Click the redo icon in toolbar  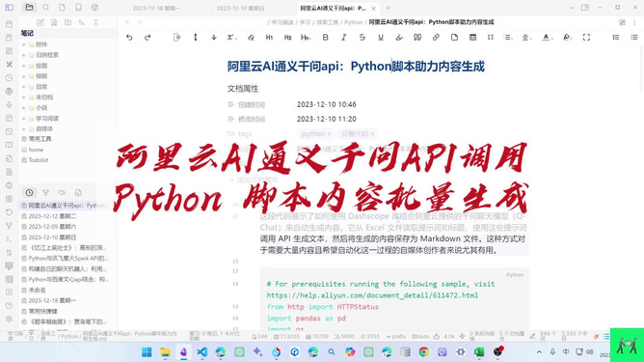(x=148, y=38)
